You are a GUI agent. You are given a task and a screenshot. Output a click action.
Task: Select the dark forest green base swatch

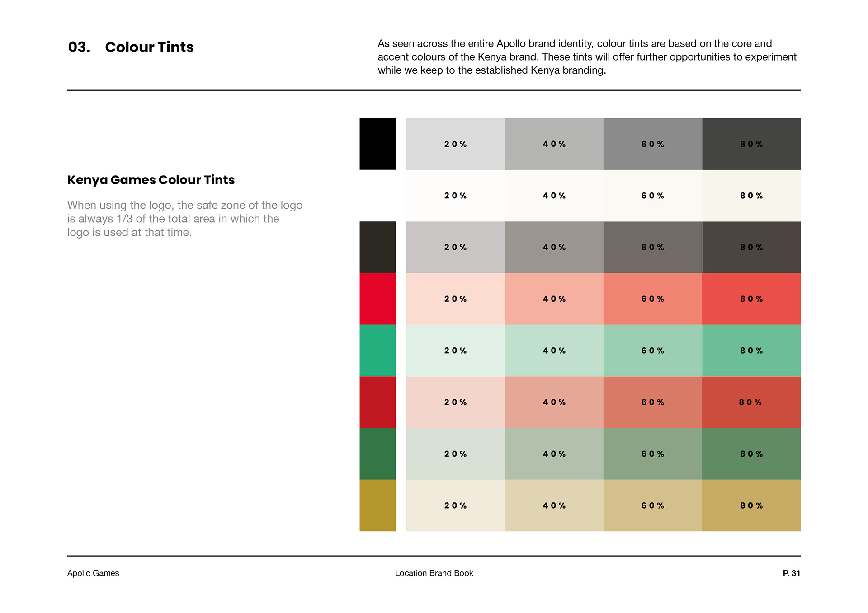[x=377, y=454]
